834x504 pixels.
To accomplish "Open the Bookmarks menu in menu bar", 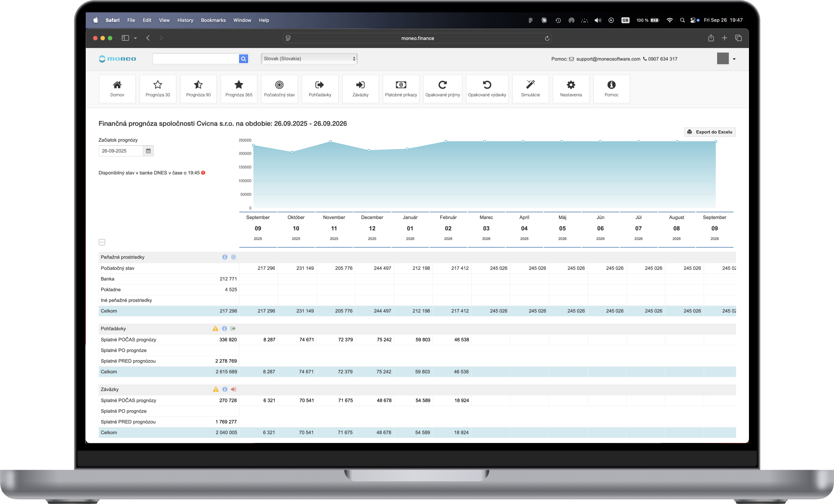I will 213,20.
